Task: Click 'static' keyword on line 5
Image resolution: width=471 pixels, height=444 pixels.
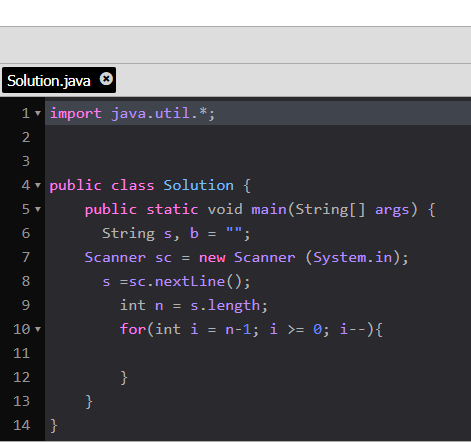Action: coord(172,209)
